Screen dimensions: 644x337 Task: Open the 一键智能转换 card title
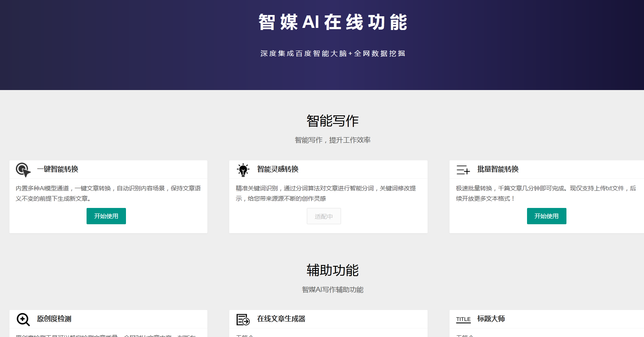click(57, 169)
